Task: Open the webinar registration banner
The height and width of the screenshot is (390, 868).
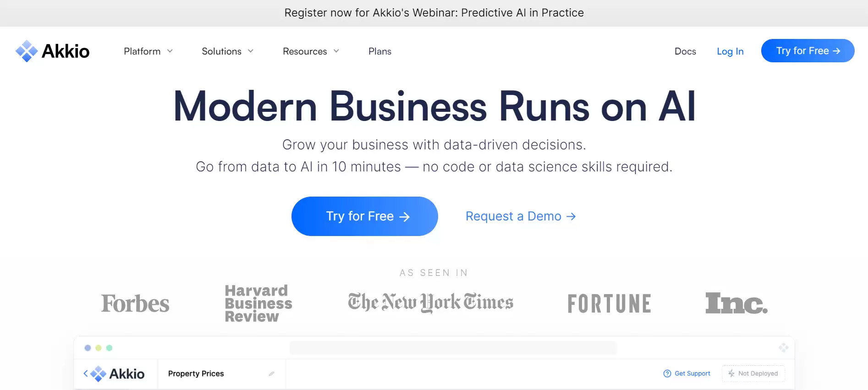Action: click(x=434, y=13)
